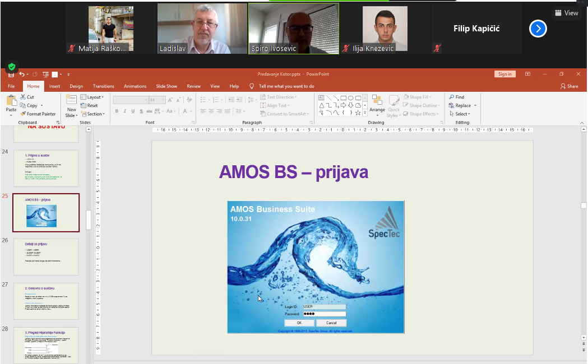The width and height of the screenshot is (588, 364).
Task: Click the Share button in PowerPoint
Action: tap(570, 86)
